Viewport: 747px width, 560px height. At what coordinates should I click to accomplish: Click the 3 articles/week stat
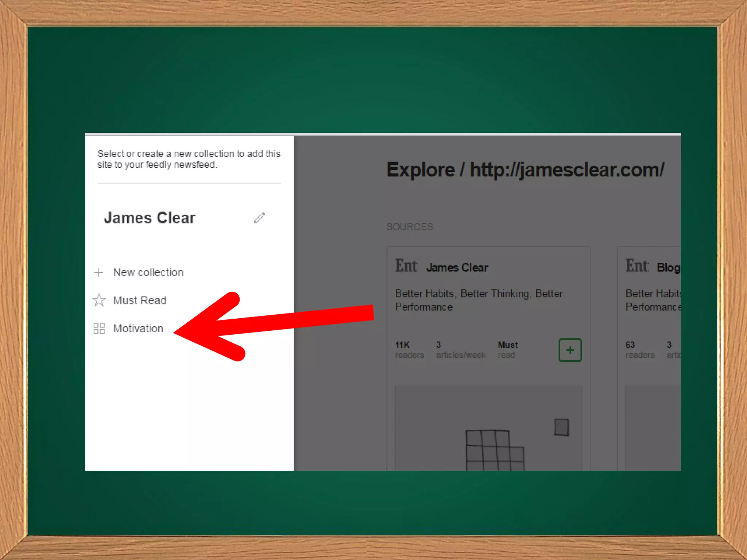click(460, 350)
